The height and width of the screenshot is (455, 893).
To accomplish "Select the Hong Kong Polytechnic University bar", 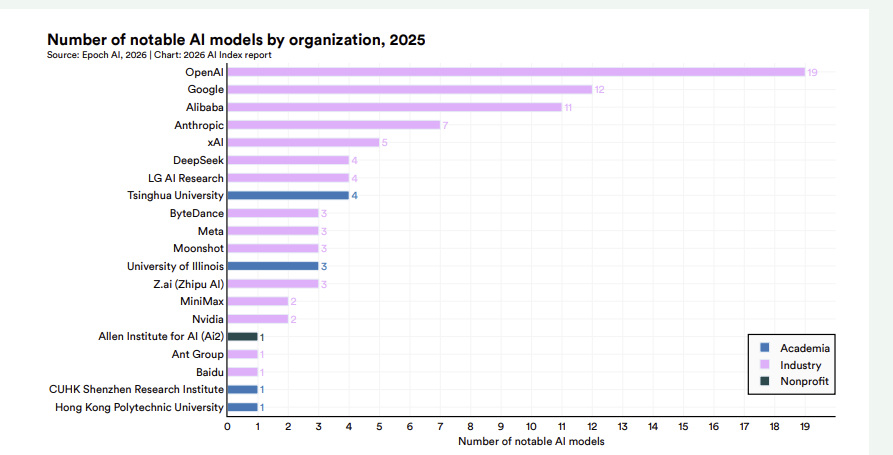I will tap(243, 407).
